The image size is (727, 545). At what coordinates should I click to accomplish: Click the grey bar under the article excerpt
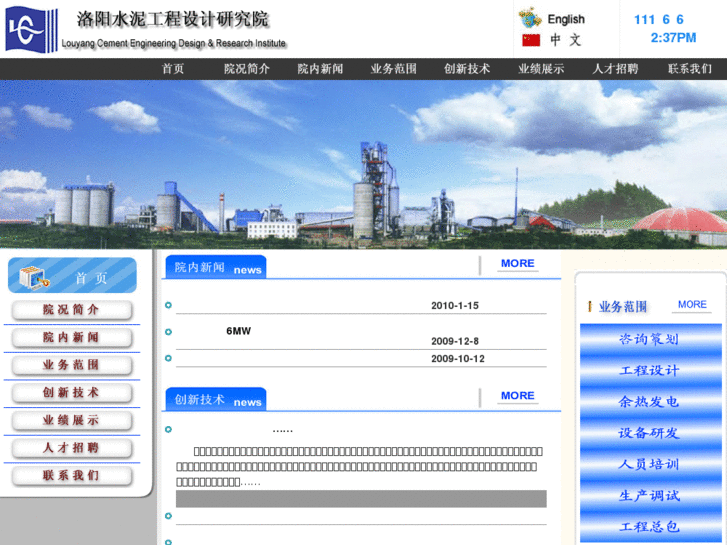pos(361,499)
